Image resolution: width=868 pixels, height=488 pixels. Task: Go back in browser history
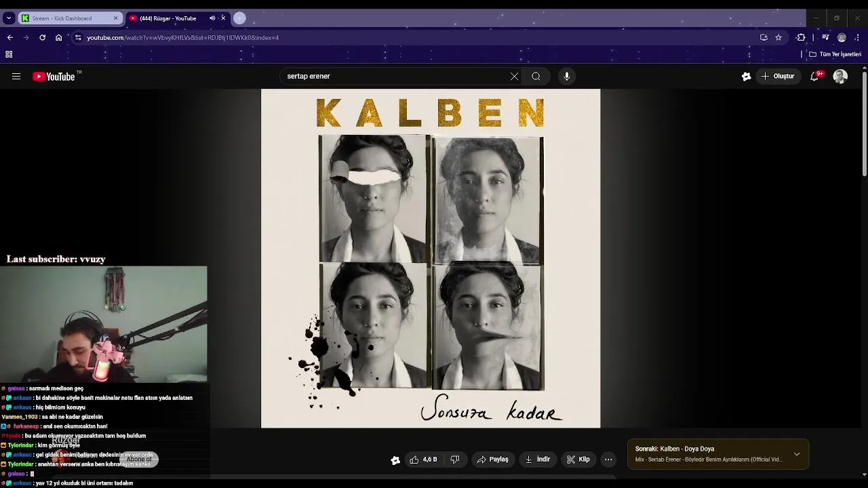(x=9, y=38)
